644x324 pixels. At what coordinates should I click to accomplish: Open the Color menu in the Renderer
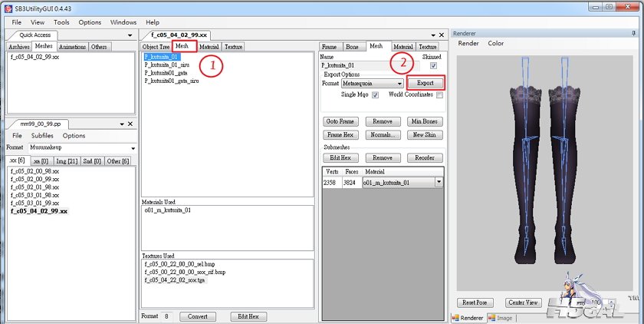(x=495, y=44)
